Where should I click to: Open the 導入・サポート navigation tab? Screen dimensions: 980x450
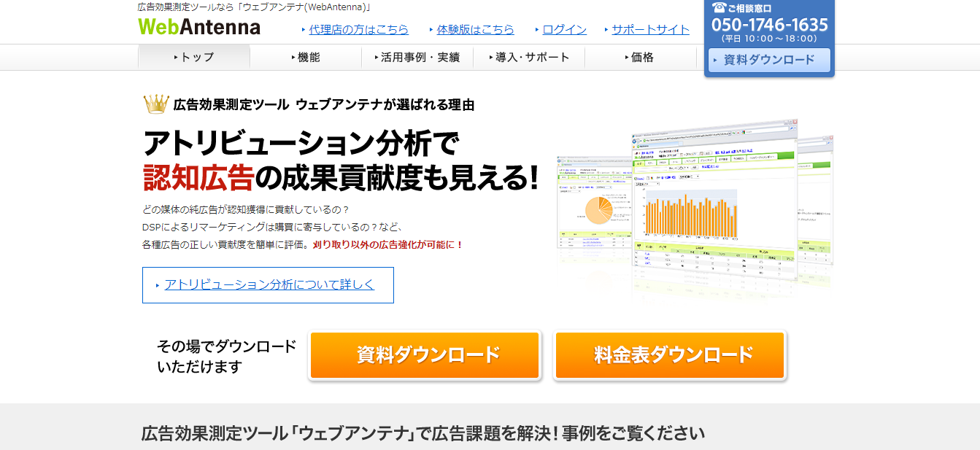(x=529, y=57)
